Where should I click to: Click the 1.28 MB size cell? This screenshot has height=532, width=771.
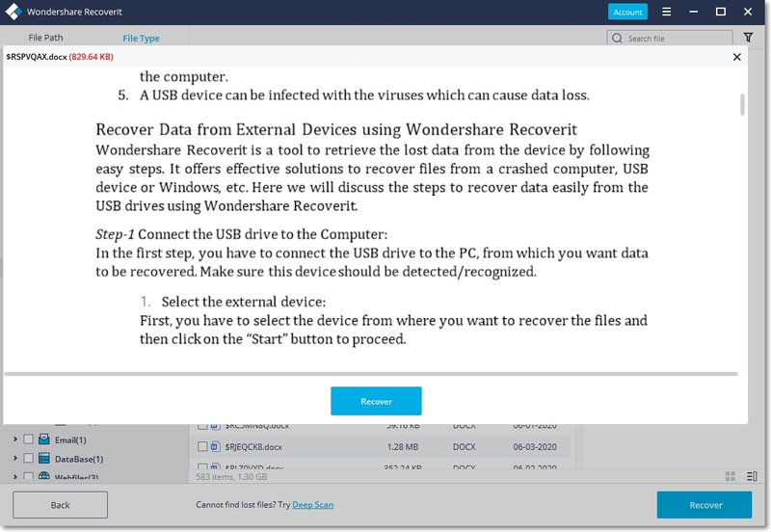point(402,446)
